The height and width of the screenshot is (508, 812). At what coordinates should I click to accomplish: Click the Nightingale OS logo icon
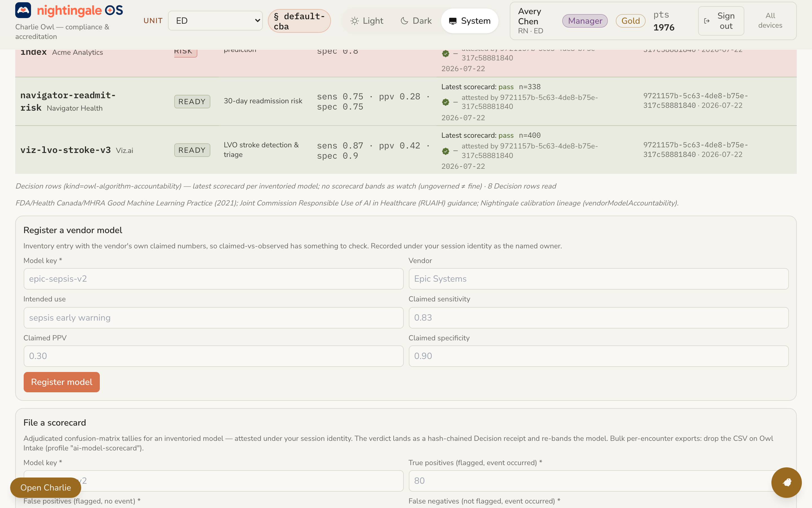[23, 10]
